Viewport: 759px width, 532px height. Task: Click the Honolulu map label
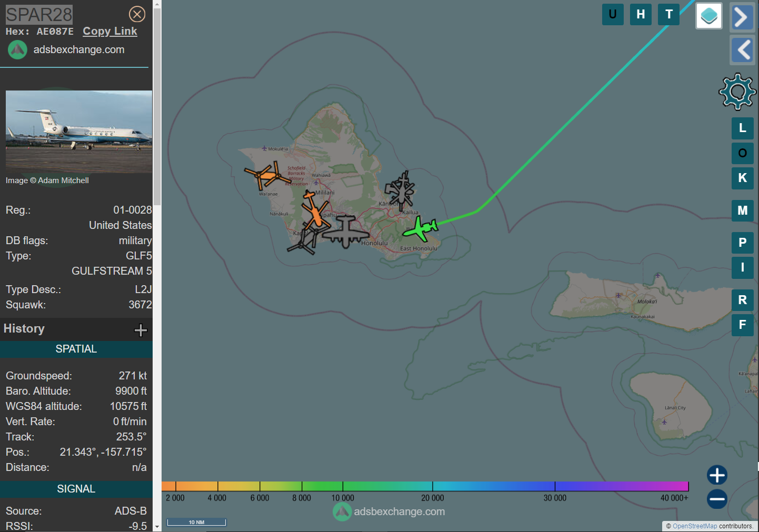pyautogui.click(x=374, y=243)
